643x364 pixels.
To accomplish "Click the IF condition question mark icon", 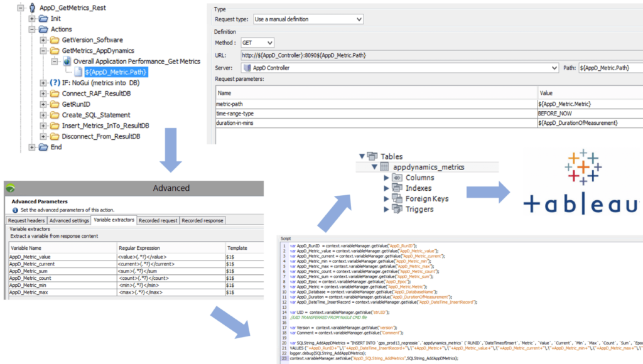I will pos(55,83).
